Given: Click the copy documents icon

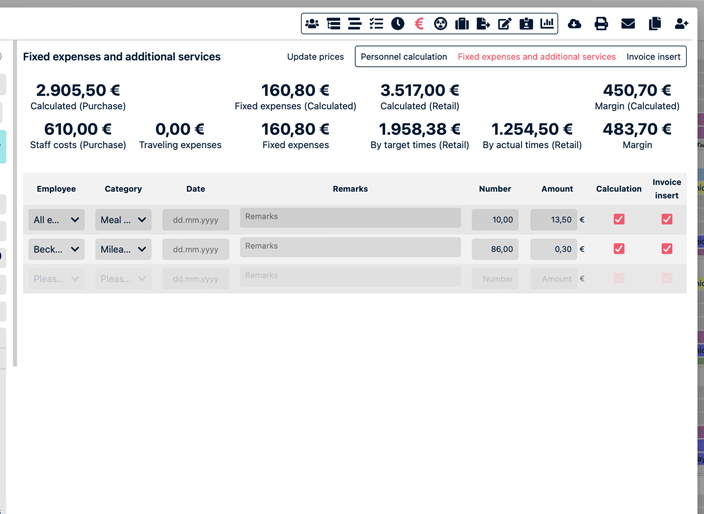Looking at the screenshot, I should [655, 23].
